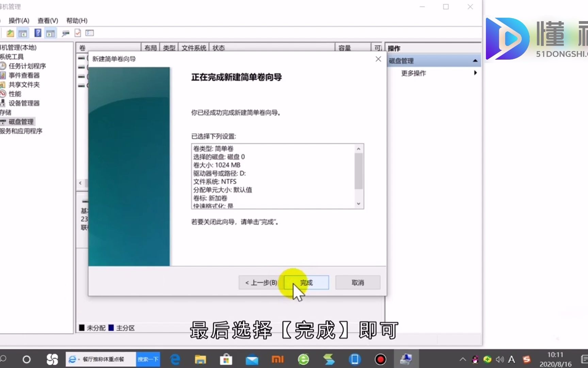Open the blue Help question-mark toolbar icon

pos(38,33)
